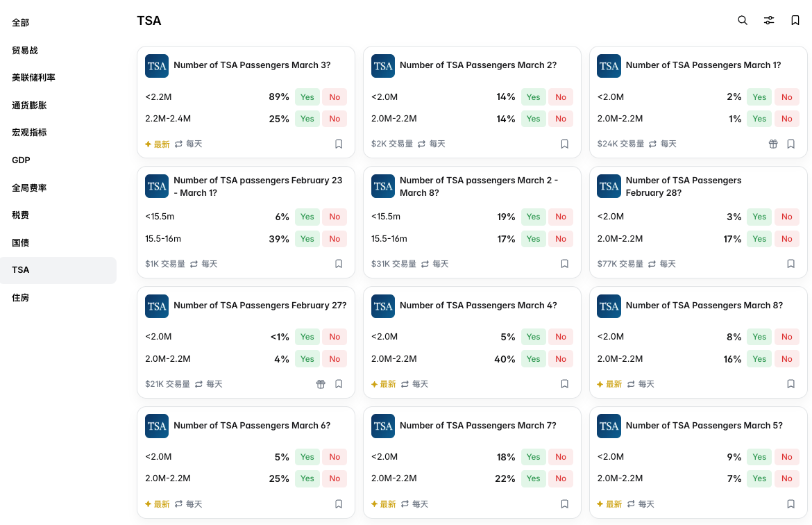Buy Yes for 15.5-16m February 23 - March 1

pyautogui.click(x=307, y=239)
